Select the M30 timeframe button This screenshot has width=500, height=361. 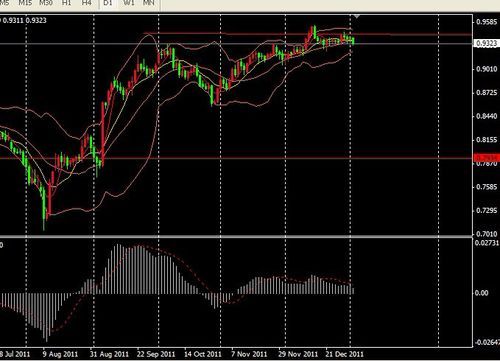[x=46, y=3]
